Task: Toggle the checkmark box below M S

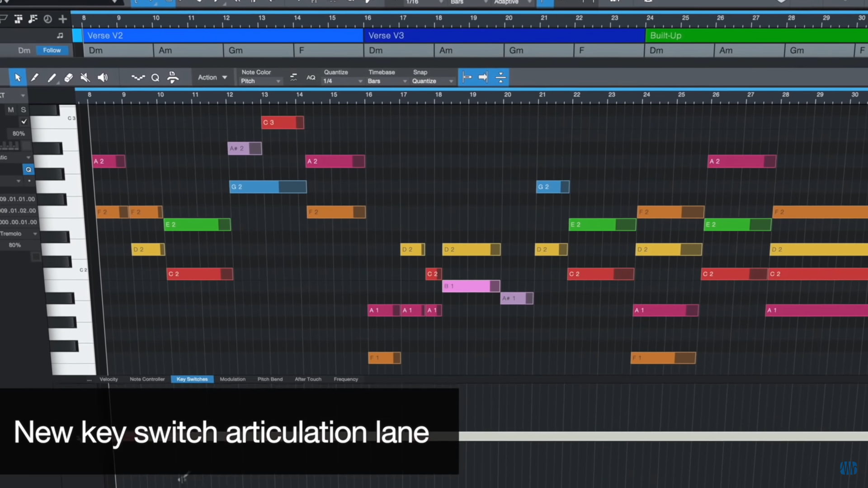Action: tap(24, 122)
